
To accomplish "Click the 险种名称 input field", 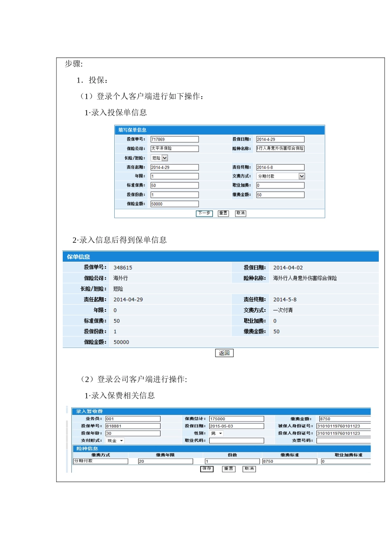I will point(280,148).
